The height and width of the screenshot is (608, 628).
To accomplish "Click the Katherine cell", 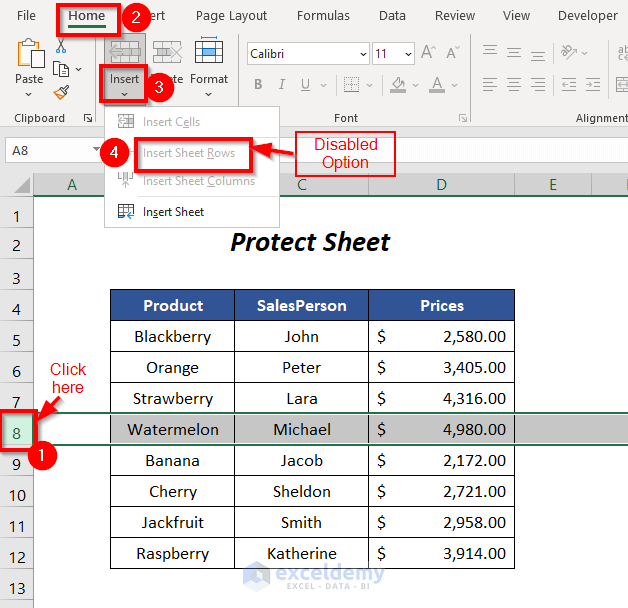I will point(302,553).
